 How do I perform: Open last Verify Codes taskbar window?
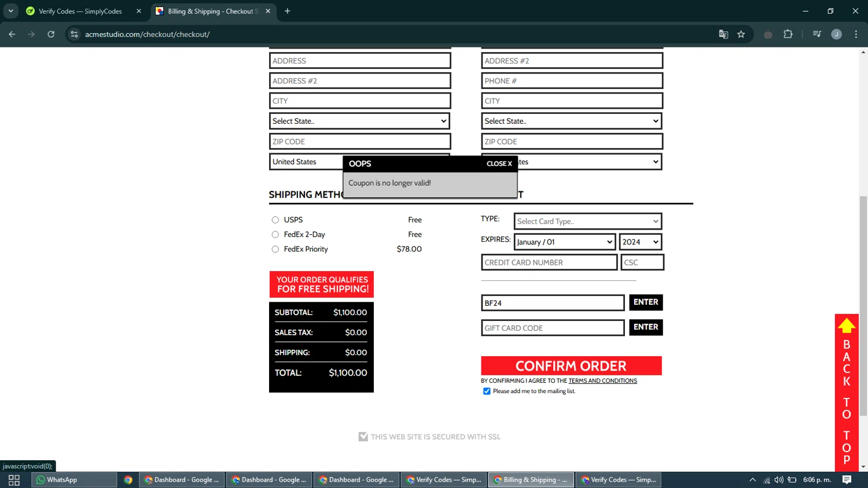point(619,480)
